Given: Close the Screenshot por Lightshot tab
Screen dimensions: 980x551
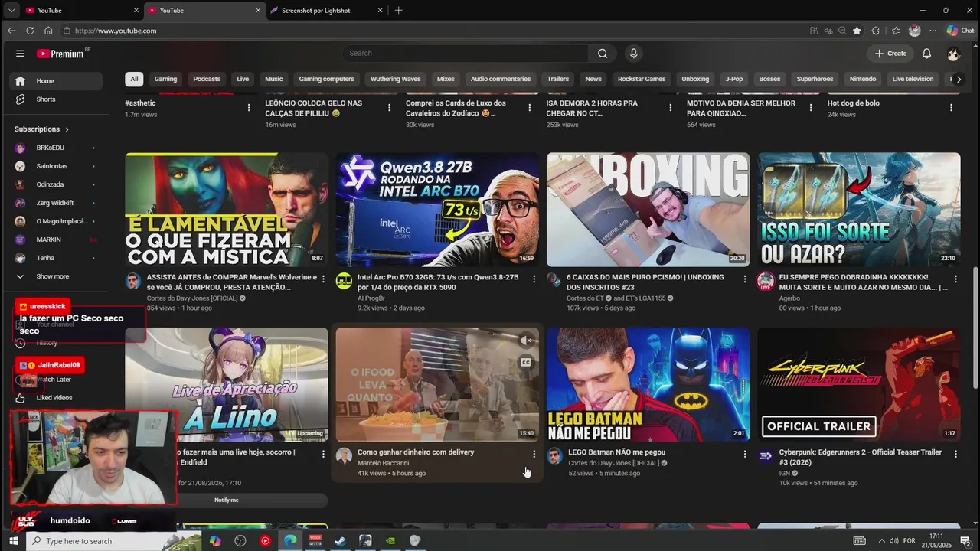Looking at the screenshot, I should tap(381, 11).
